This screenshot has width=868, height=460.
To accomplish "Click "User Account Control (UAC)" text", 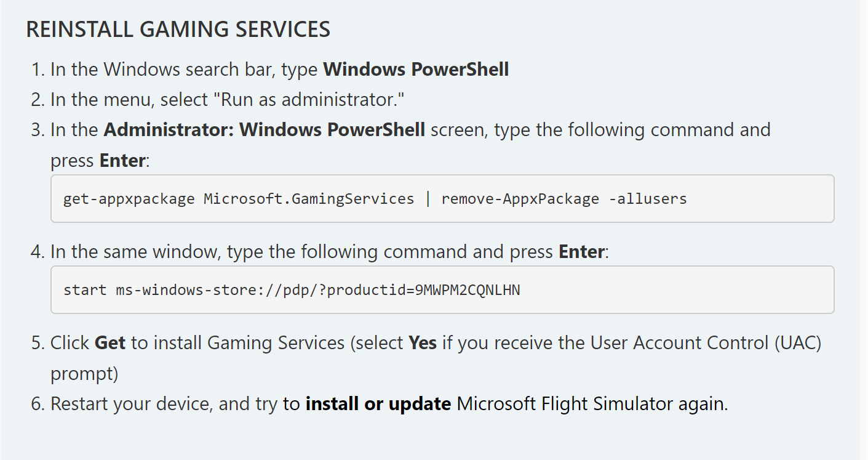I will tap(706, 342).
